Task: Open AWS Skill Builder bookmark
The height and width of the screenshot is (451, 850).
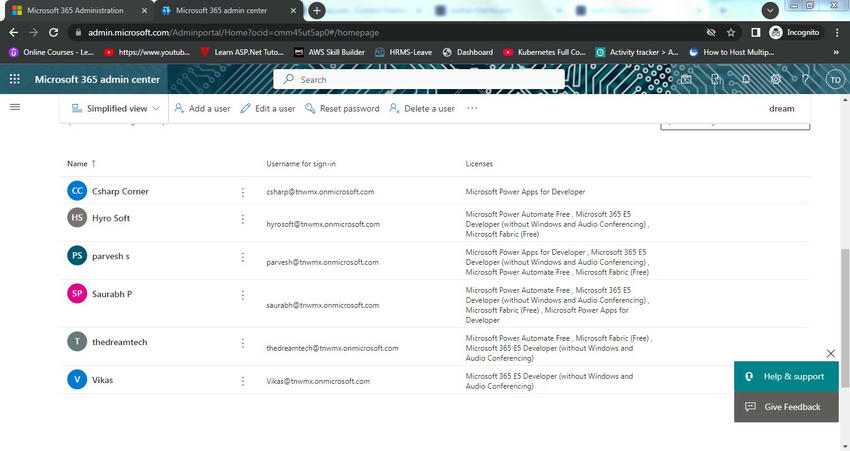Action: coord(329,52)
